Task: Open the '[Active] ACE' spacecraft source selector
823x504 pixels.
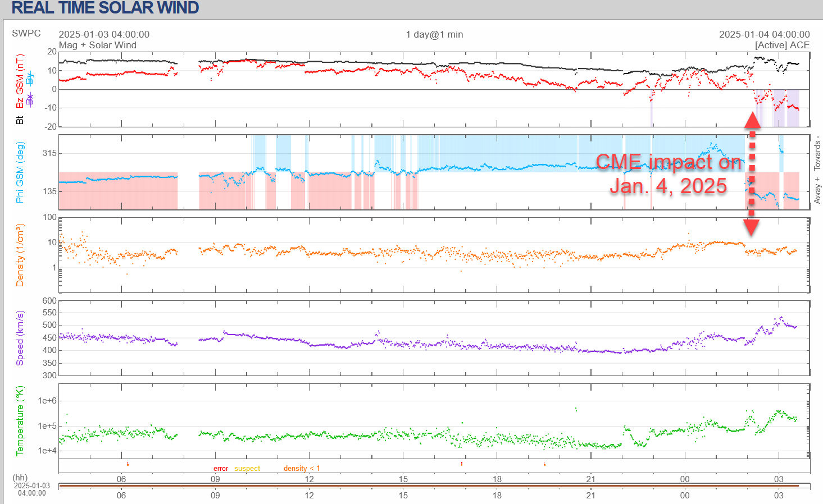Action: pos(782,45)
